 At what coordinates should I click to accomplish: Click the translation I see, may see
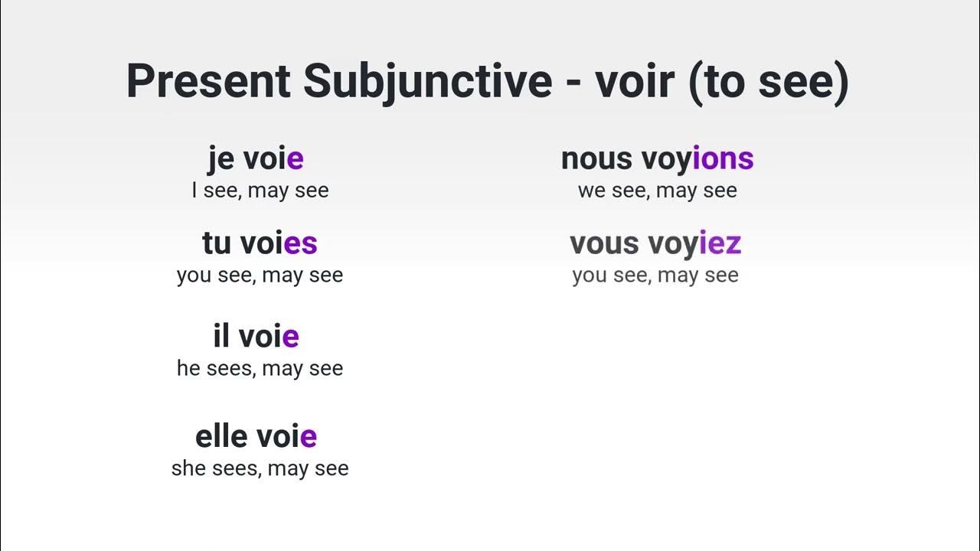tap(260, 191)
